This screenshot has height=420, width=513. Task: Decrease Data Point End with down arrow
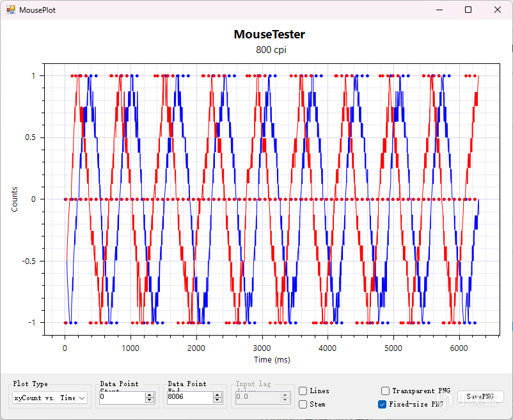(217, 400)
